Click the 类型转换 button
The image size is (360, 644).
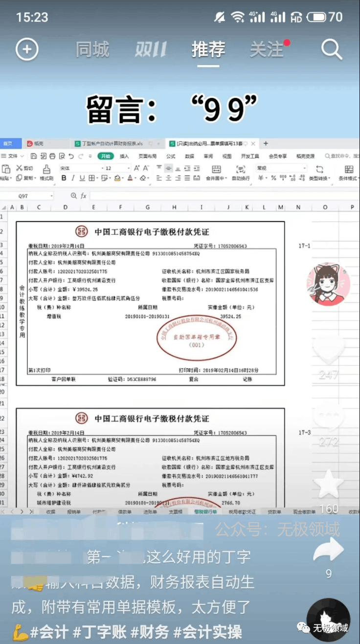pyautogui.click(x=320, y=173)
